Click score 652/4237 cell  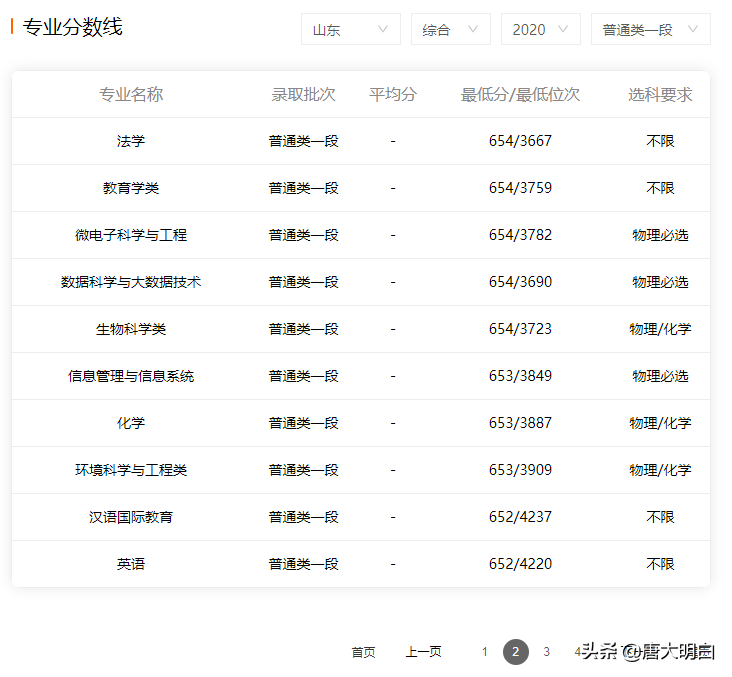[520, 517]
